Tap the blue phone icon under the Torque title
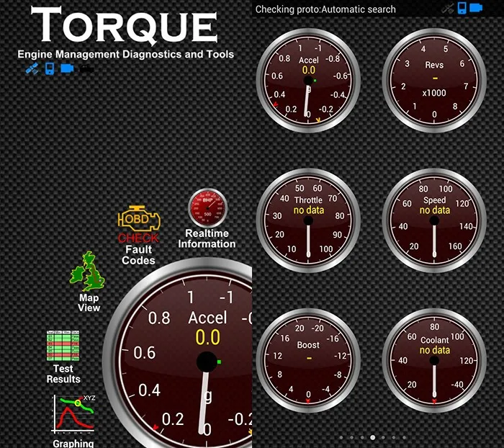This screenshot has width=504, height=448. (50, 69)
